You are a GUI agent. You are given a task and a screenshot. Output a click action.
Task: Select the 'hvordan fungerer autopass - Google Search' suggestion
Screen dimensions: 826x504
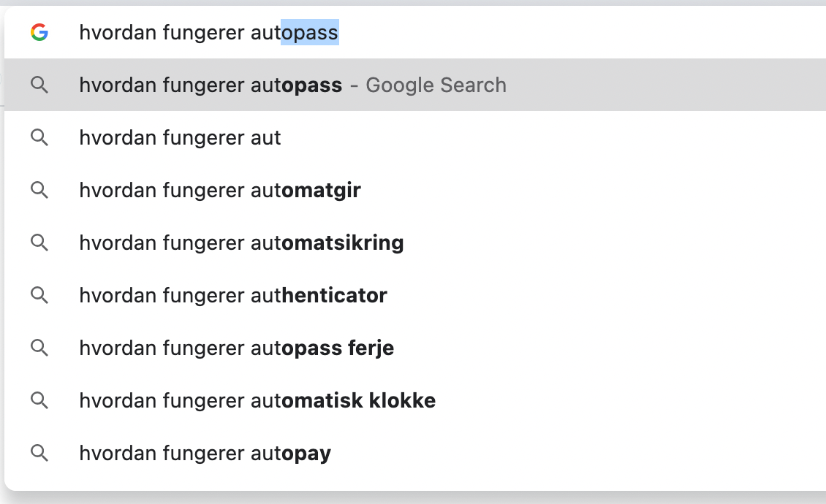coord(292,85)
